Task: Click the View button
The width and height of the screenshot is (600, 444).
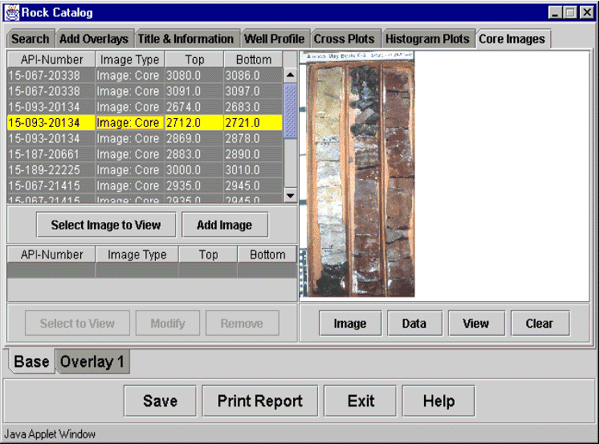Action: [476, 323]
